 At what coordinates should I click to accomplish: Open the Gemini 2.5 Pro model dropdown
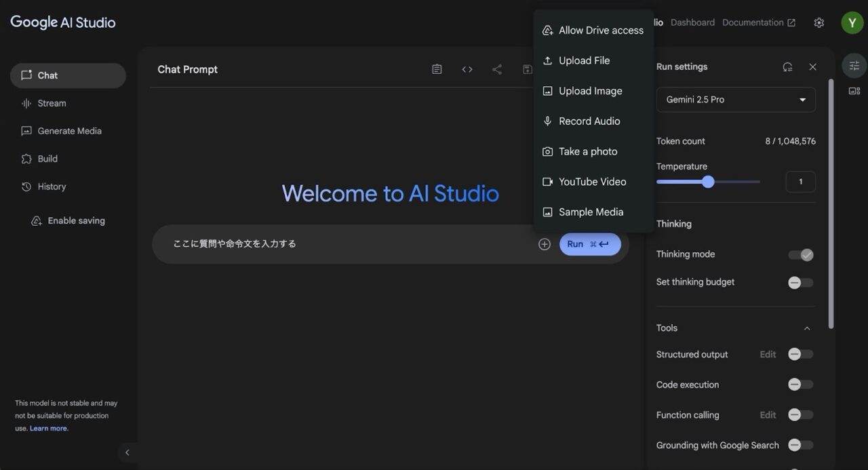point(736,100)
